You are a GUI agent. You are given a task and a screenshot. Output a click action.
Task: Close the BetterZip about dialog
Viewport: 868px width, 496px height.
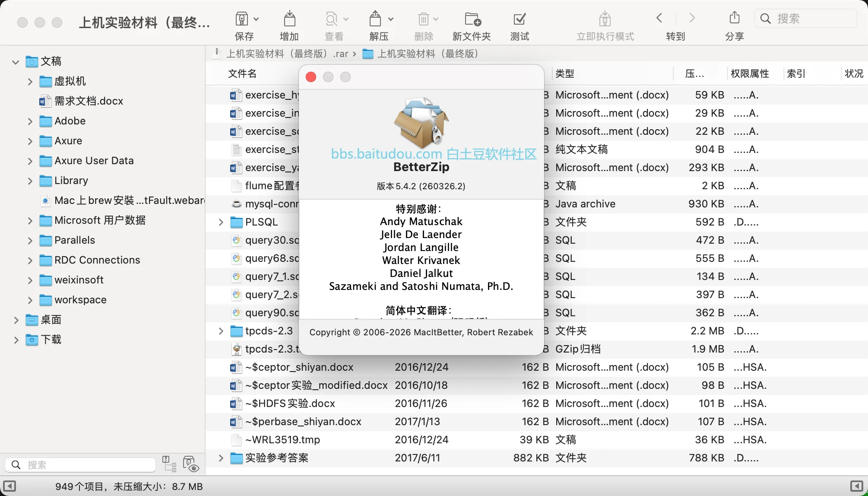(311, 77)
